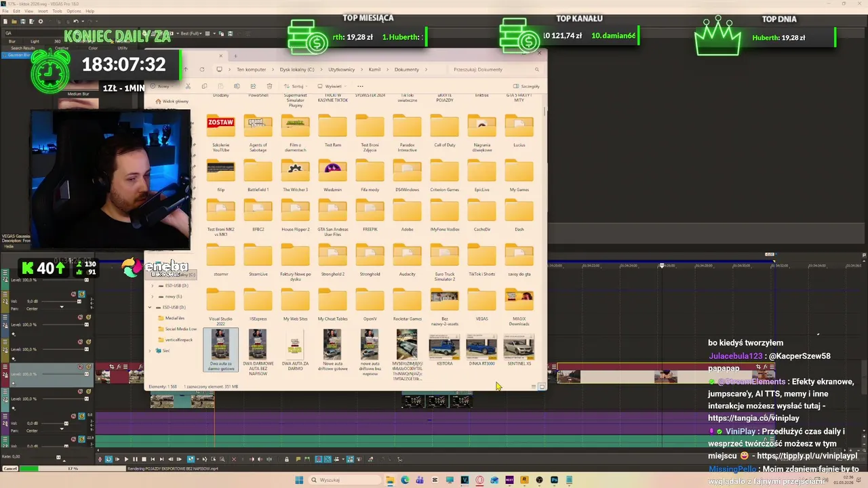Go to Kamil folder in breadcrumb

[375, 69]
